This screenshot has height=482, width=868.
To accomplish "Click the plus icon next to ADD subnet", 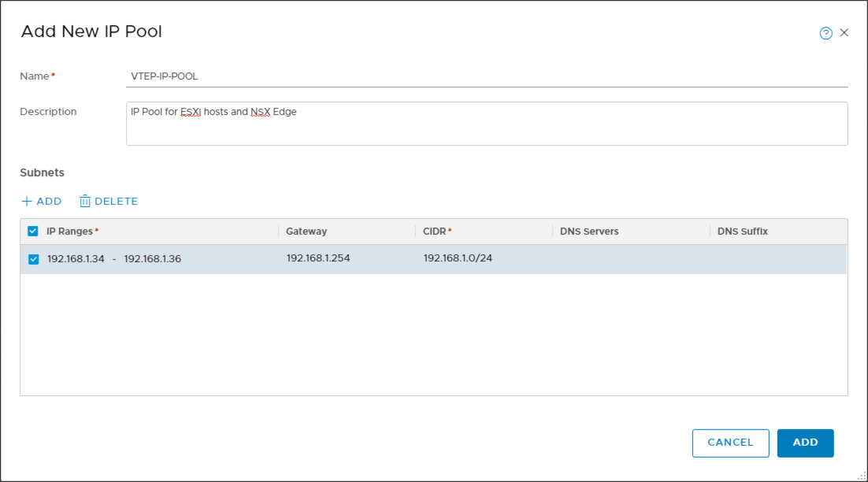I will (x=26, y=201).
